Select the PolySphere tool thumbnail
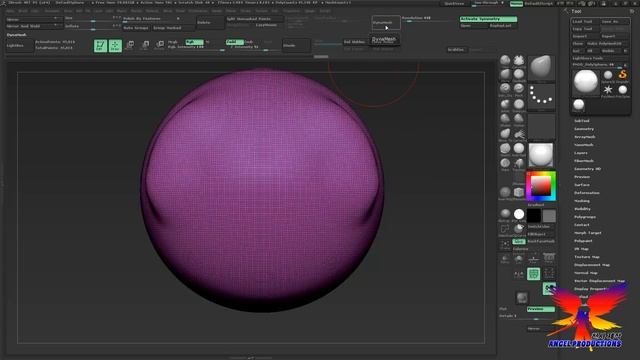This screenshot has width=640, height=360. (x=586, y=82)
